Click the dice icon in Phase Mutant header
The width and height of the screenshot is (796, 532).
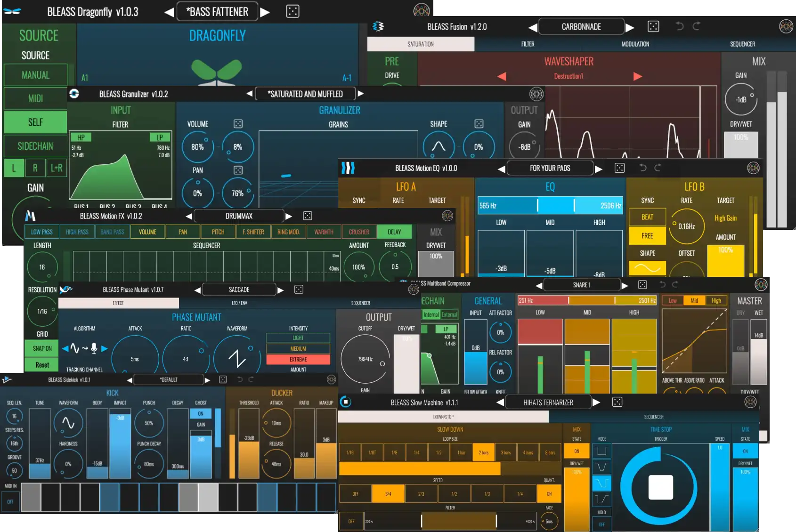[299, 290]
